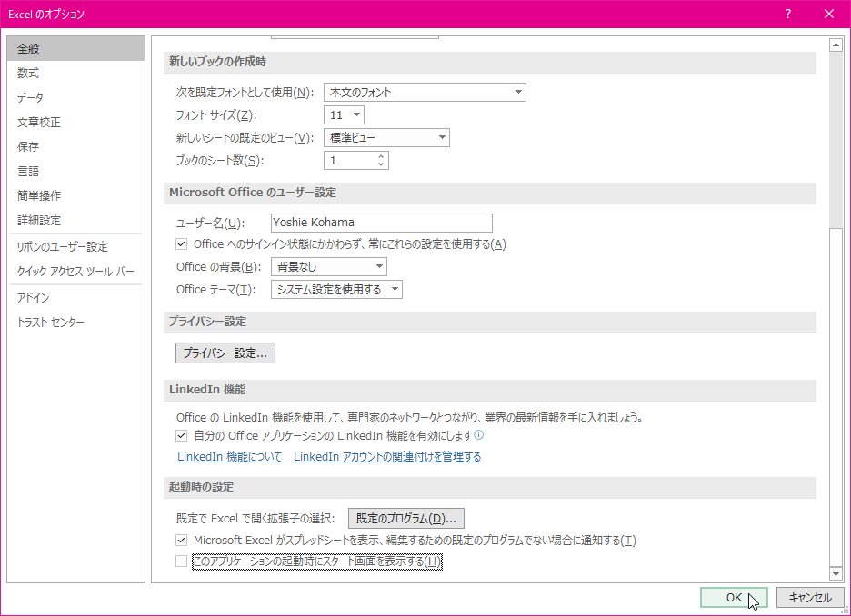The image size is (851, 616).
Task: Enable スタート画面を表示する checkbox
Action: coord(181,561)
